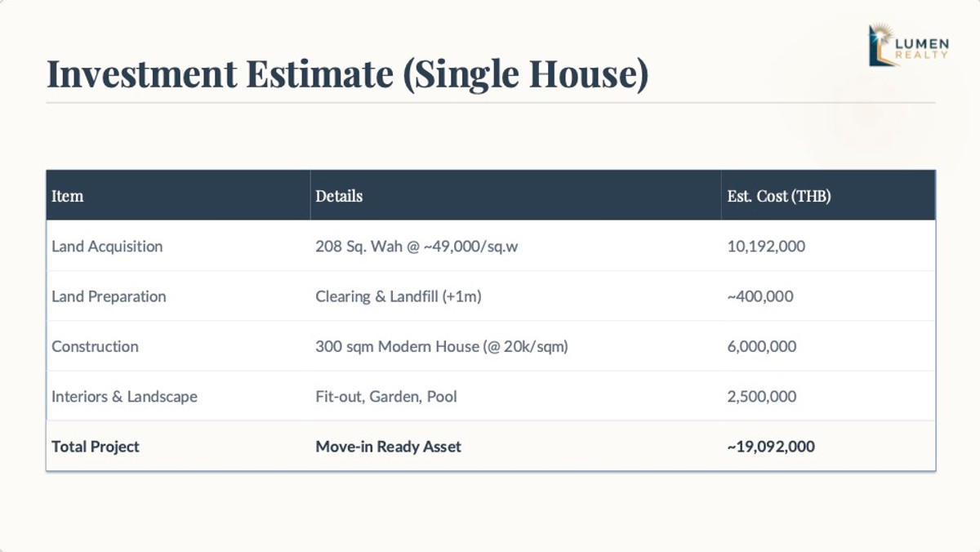The height and width of the screenshot is (552, 980).
Task: Select the Interiors & Landscape row label
Action: (124, 397)
